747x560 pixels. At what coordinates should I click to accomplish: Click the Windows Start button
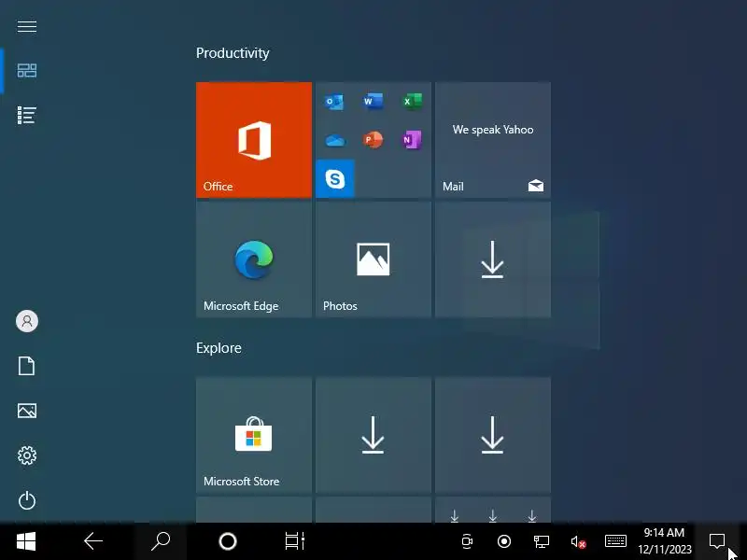point(26,541)
